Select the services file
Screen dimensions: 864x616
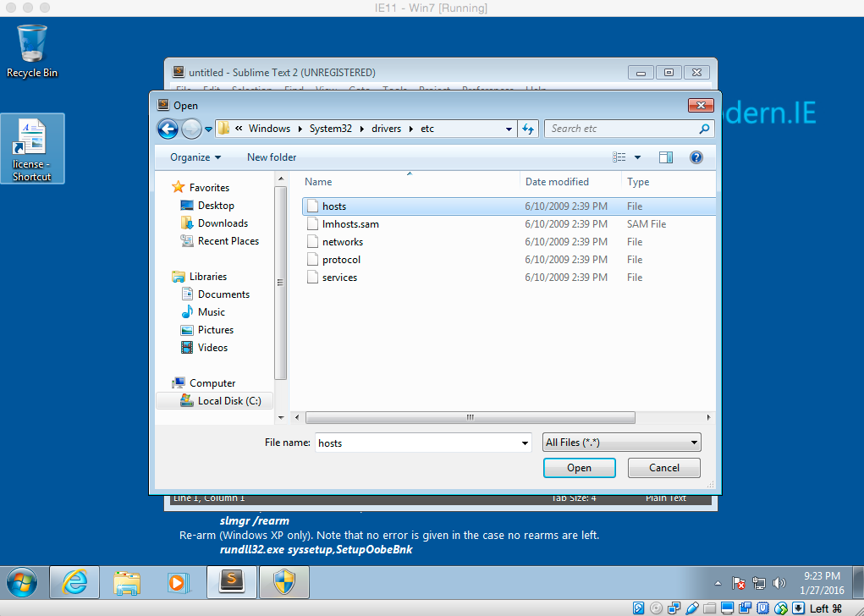click(509, 278)
